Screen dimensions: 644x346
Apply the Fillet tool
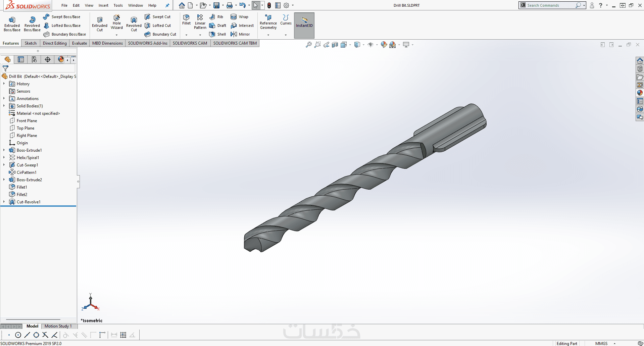[186, 20]
